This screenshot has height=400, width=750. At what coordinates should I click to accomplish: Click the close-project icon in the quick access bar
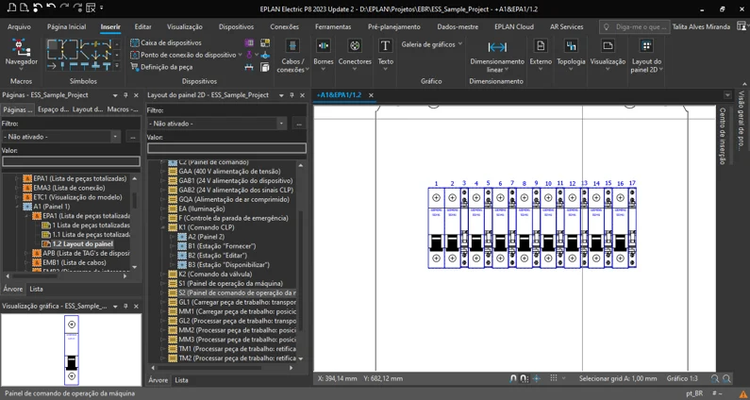[91, 8]
